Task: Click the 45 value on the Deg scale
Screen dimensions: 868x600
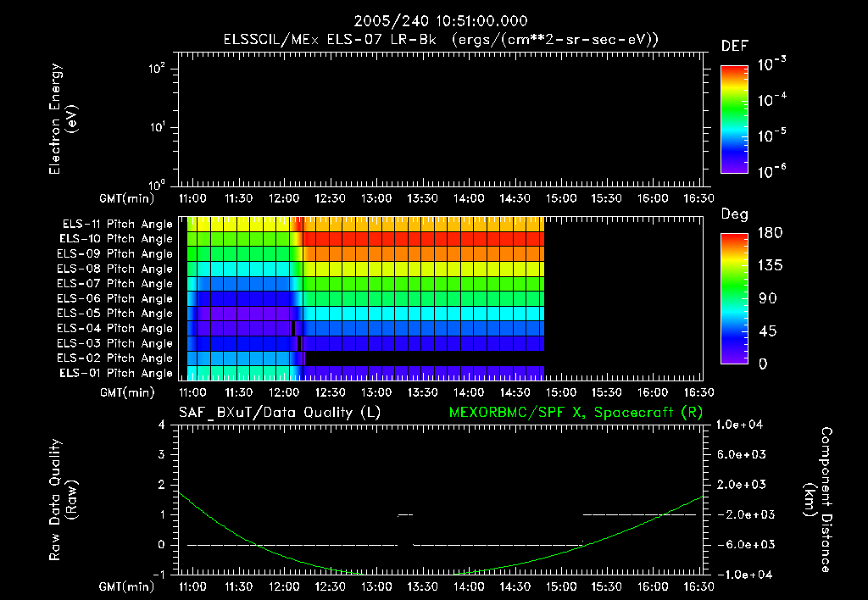Action: click(768, 331)
